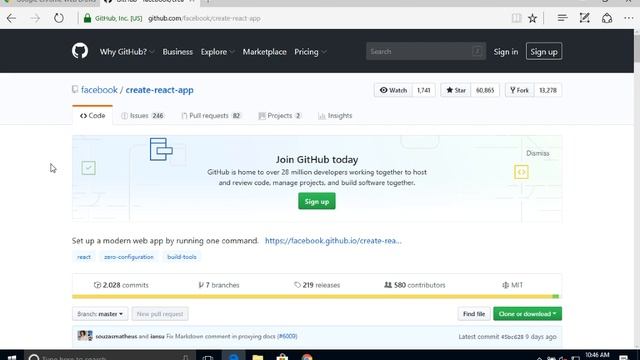The width and height of the screenshot is (640, 360).
Task: Open the facebook.github.io/create-rea... link
Action: click(x=333, y=241)
